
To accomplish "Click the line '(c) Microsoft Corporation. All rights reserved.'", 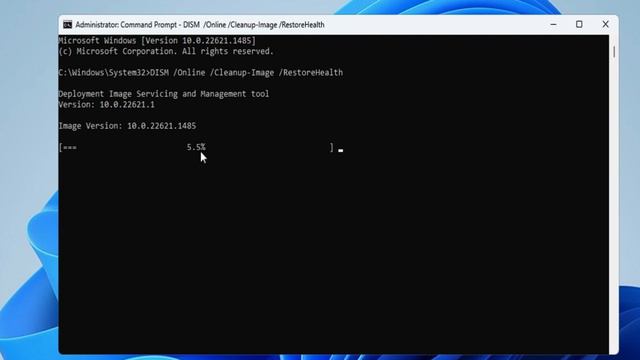I will (166, 51).
